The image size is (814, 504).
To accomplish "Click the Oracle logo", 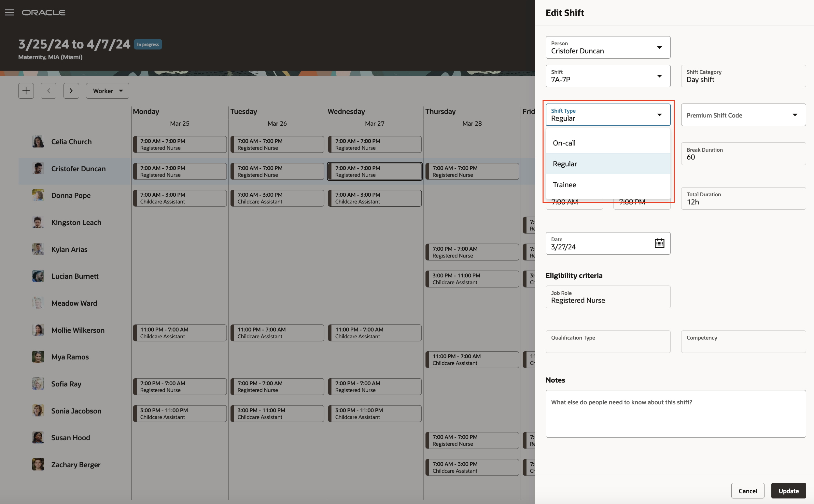I will coord(43,12).
